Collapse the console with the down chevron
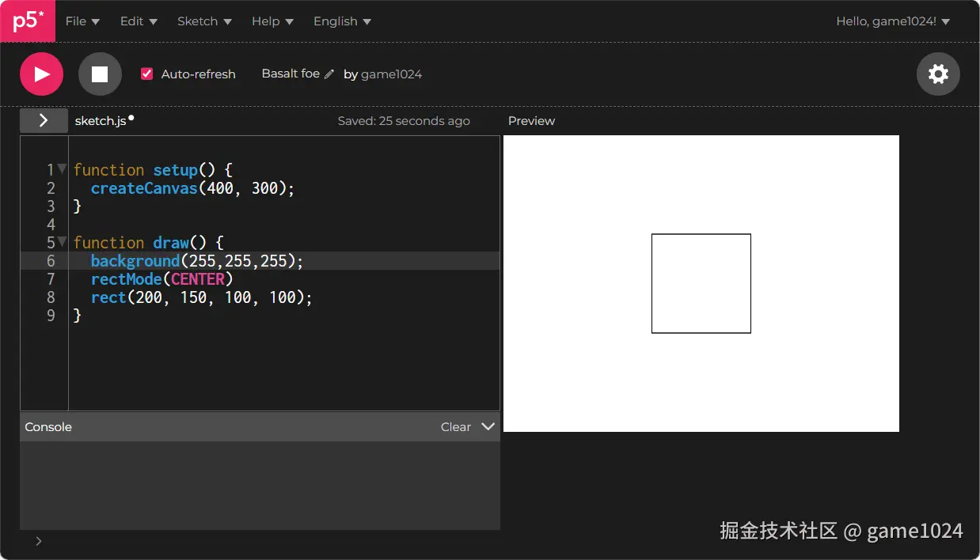This screenshot has height=560, width=980. (x=488, y=426)
